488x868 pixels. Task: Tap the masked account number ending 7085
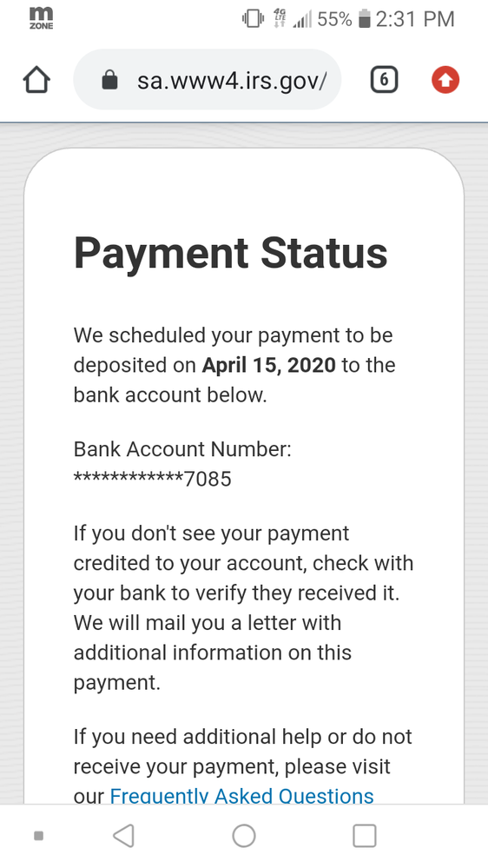(153, 478)
